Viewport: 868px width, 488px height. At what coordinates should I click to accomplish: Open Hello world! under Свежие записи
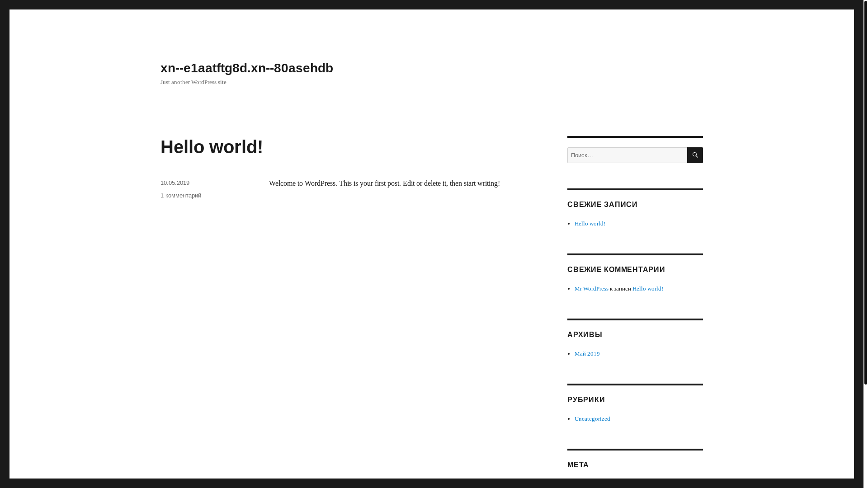click(x=590, y=224)
